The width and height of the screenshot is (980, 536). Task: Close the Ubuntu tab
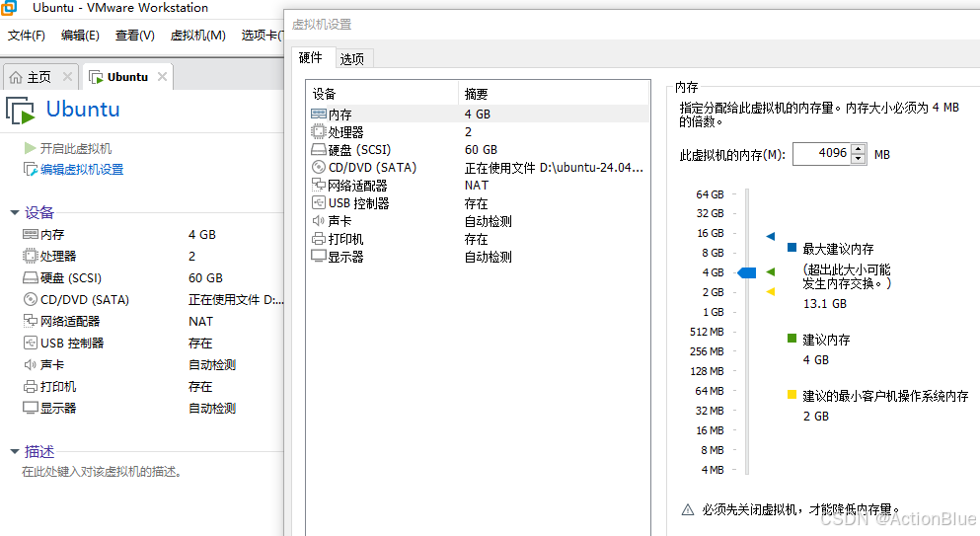[163, 76]
